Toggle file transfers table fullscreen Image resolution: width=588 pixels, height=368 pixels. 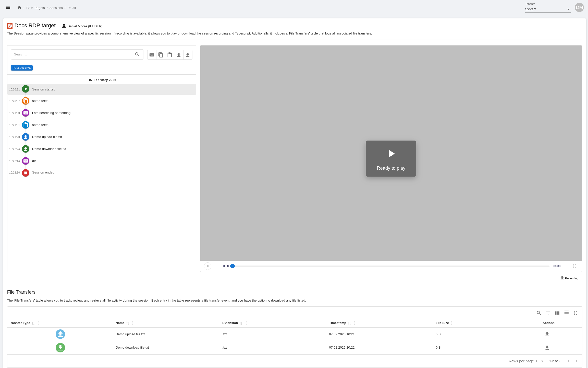575,313
